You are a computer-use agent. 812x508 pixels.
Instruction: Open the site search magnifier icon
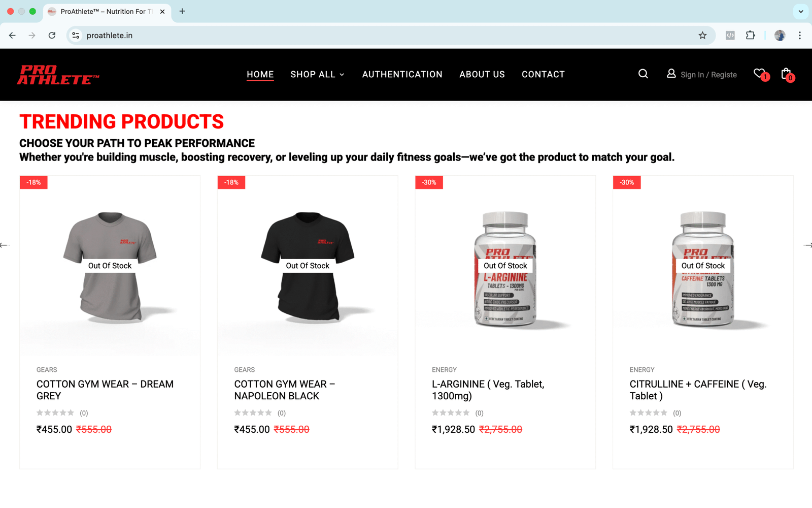[x=643, y=74]
